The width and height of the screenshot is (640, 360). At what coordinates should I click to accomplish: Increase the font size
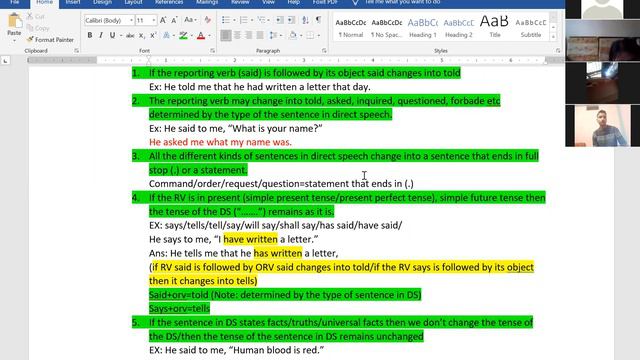(163, 20)
